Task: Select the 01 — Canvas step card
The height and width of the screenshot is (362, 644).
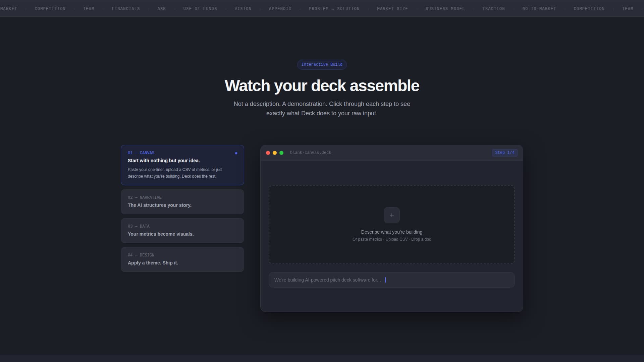Action: coord(182,165)
